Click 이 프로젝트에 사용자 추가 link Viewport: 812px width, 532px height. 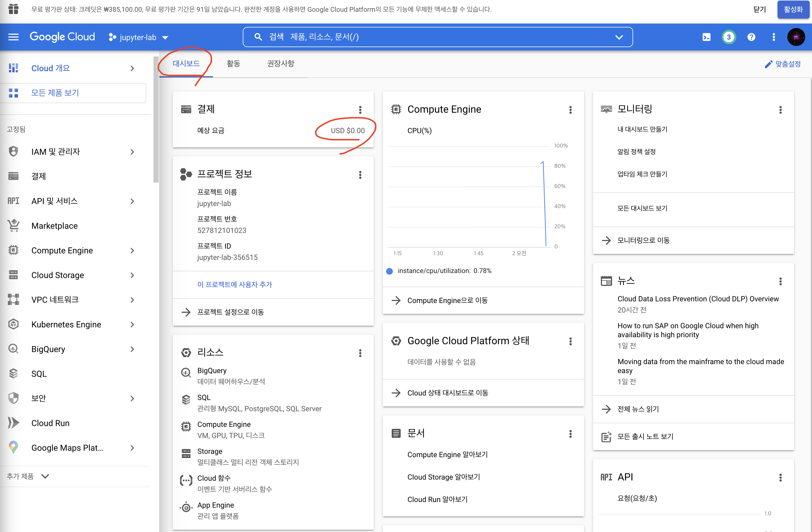pos(235,284)
